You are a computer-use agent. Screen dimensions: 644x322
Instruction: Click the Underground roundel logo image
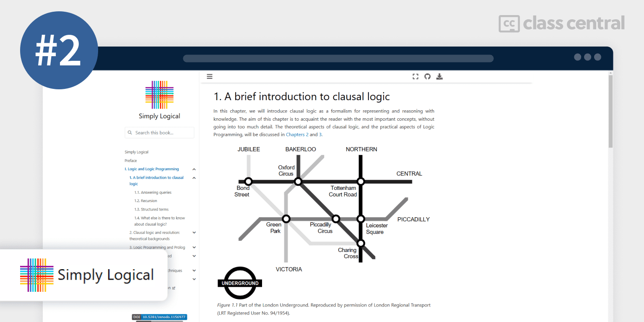tap(240, 283)
